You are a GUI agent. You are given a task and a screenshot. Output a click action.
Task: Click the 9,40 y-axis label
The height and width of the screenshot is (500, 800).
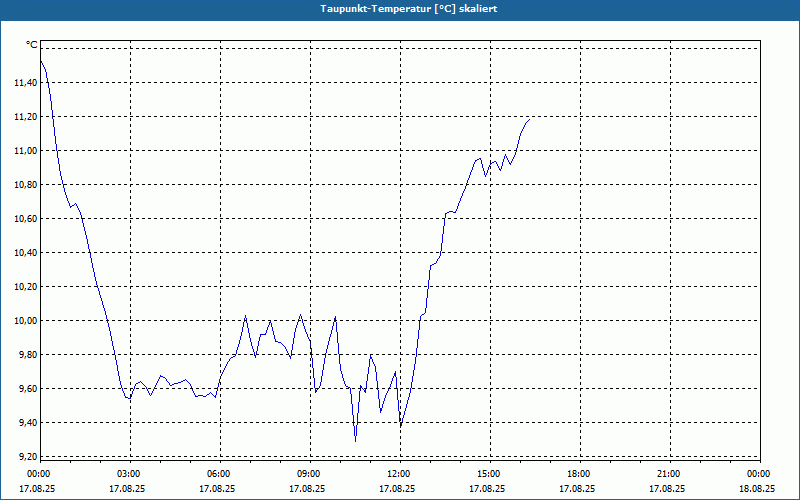28,423
